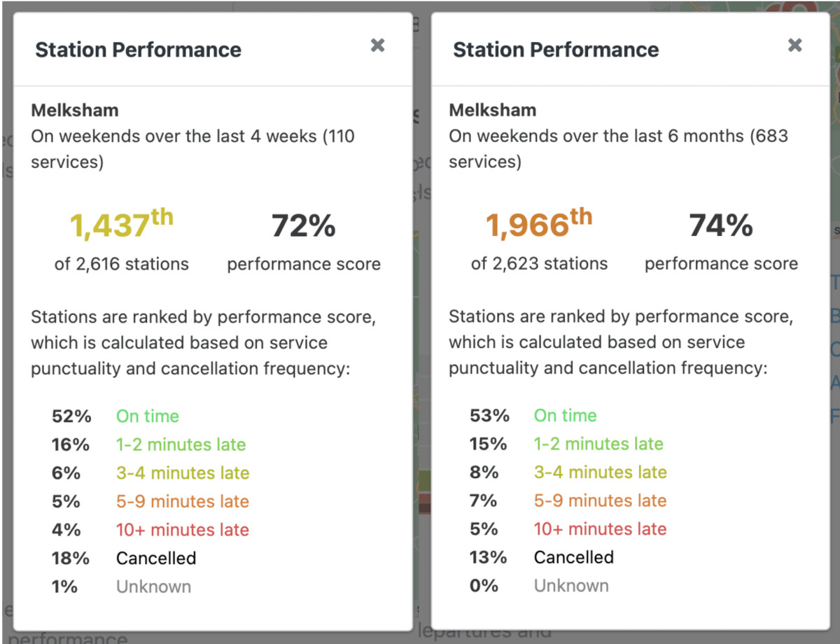840x644 pixels.
Task: Click Melksham name in the 110-services dialog
Action: tap(75, 110)
